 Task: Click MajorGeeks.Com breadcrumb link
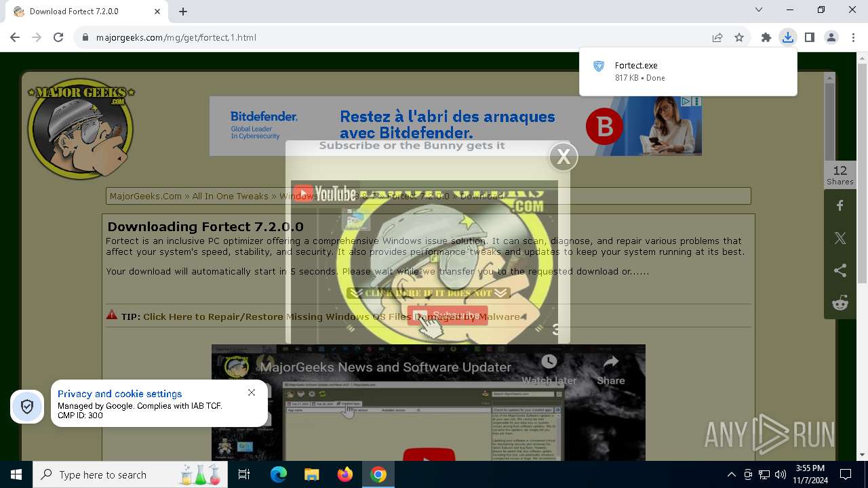click(x=146, y=196)
